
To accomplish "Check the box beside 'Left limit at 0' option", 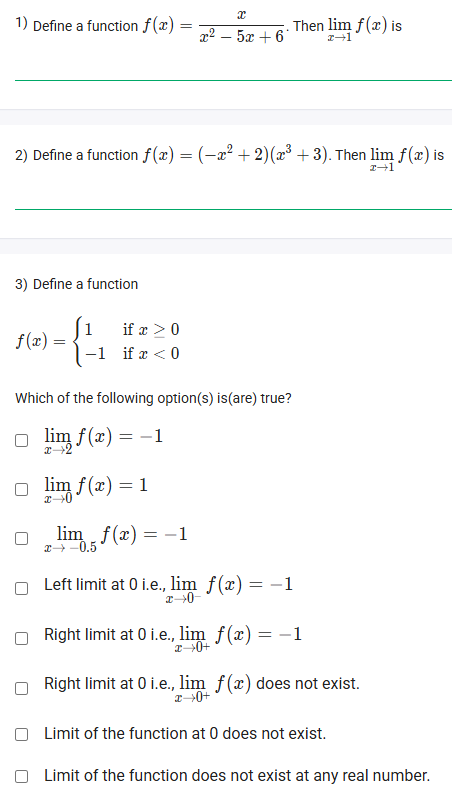I will (21, 588).
